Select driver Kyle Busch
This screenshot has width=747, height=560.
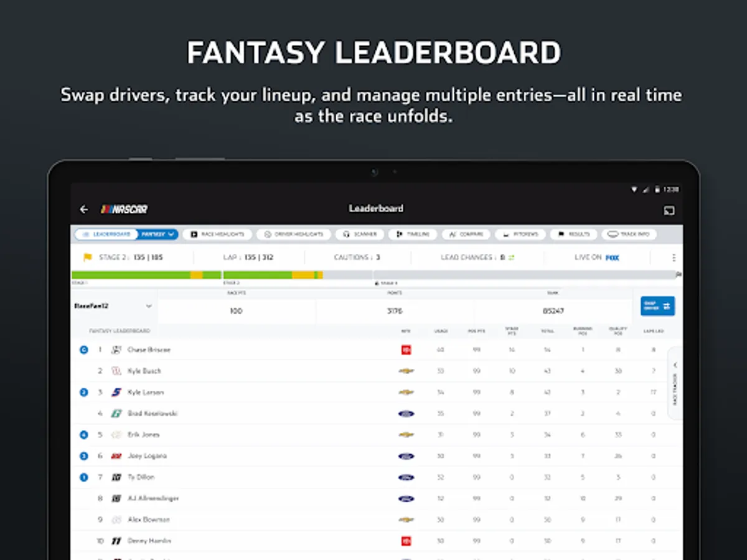(x=144, y=371)
